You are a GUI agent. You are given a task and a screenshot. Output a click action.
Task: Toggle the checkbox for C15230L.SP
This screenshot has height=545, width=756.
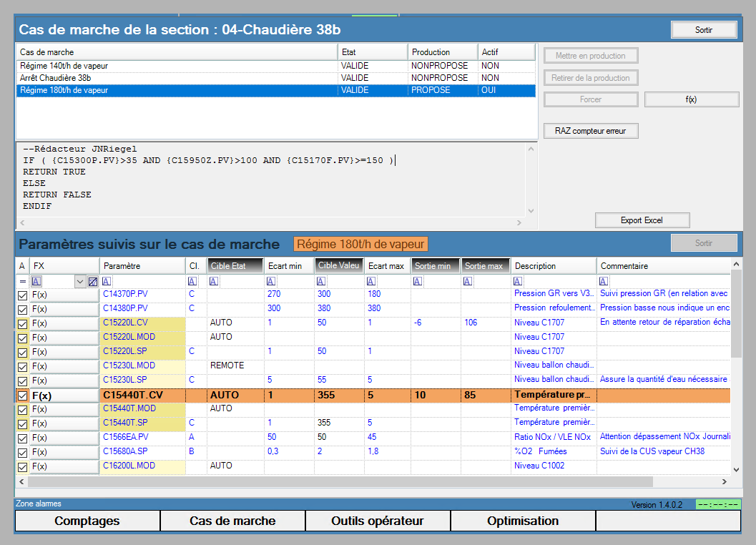pyautogui.click(x=22, y=381)
